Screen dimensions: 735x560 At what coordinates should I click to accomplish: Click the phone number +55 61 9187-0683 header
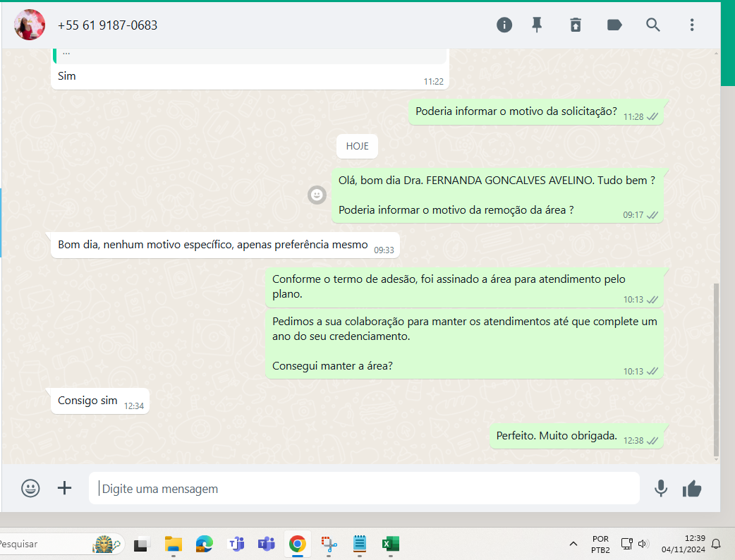pos(107,25)
